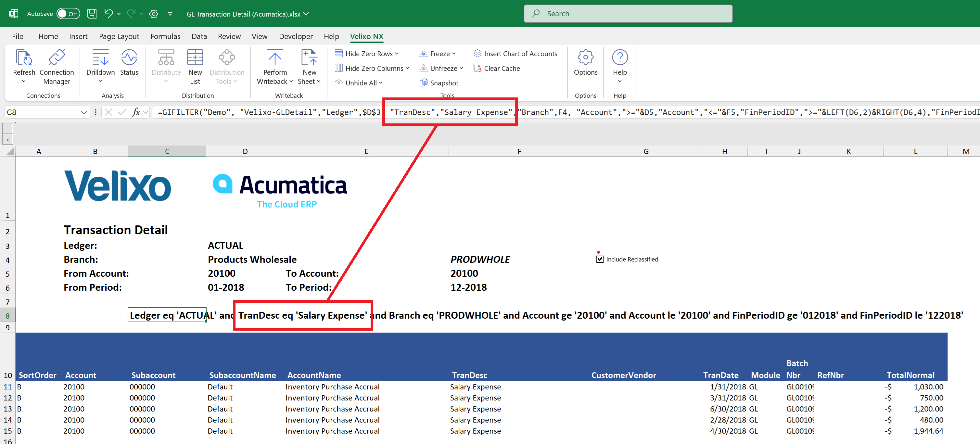Click Perform Writeback icon
The width and height of the screenshot is (980, 444).
pyautogui.click(x=275, y=58)
